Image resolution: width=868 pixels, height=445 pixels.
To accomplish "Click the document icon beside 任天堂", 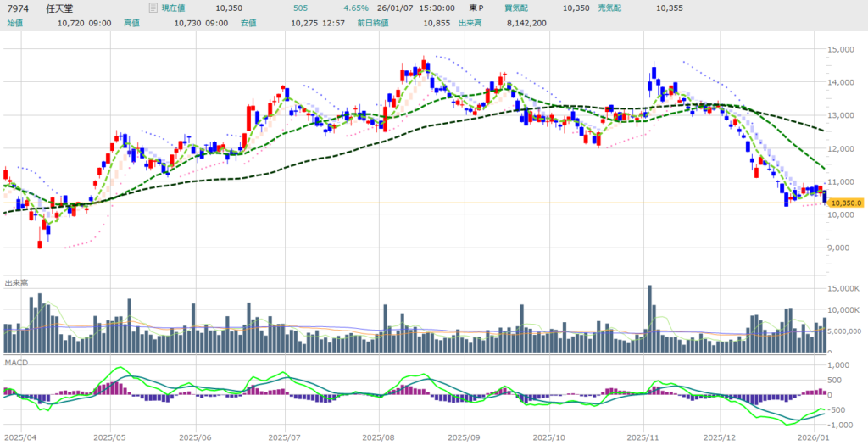I will 153,8.
